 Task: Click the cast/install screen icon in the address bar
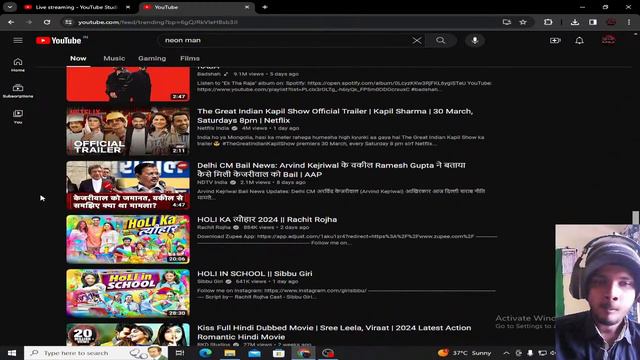[x=507, y=22]
